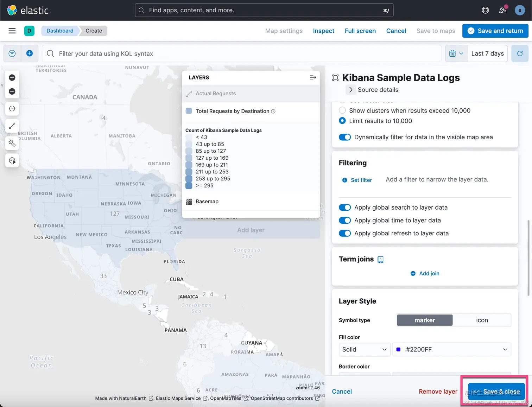Click Set filter link
The height and width of the screenshot is (407, 532).
pos(357,180)
